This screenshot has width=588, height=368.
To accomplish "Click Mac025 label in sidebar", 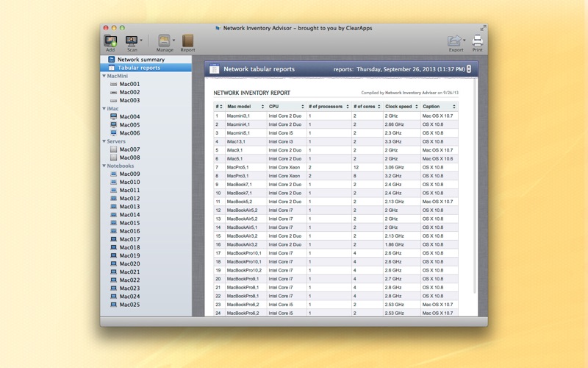I will [x=130, y=305].
